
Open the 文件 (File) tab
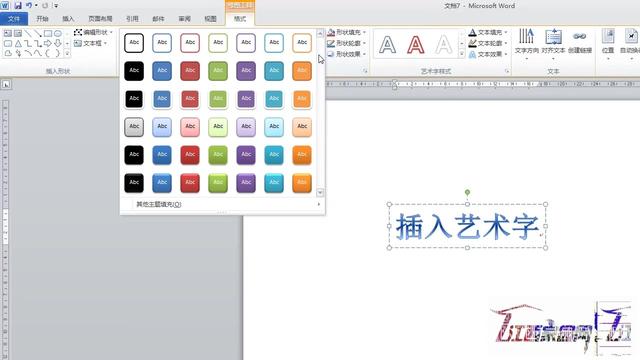tap(14, 19)
